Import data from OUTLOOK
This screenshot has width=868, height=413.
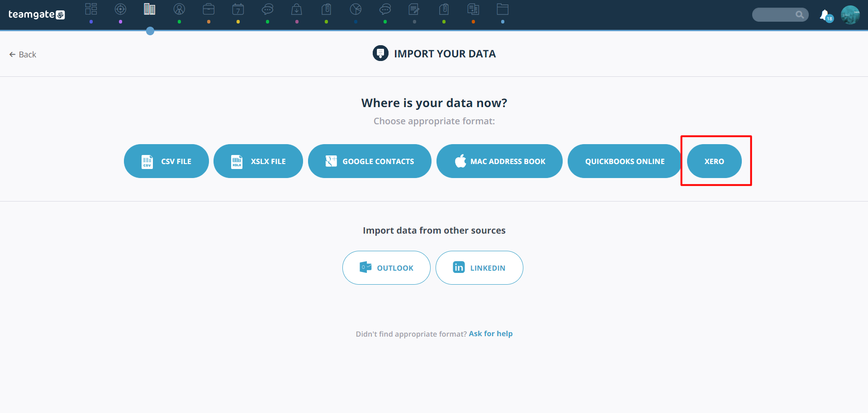click(x=386, y=268)
